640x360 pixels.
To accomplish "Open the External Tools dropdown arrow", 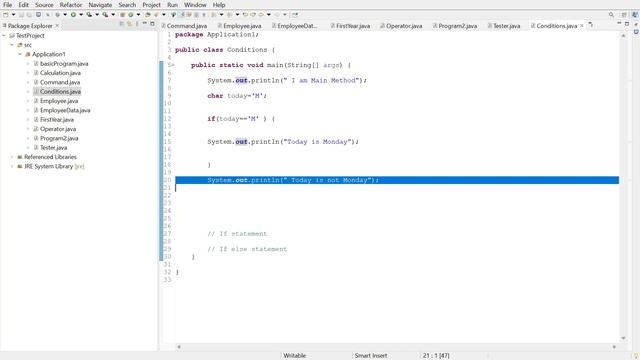I will tap(113, 15).
